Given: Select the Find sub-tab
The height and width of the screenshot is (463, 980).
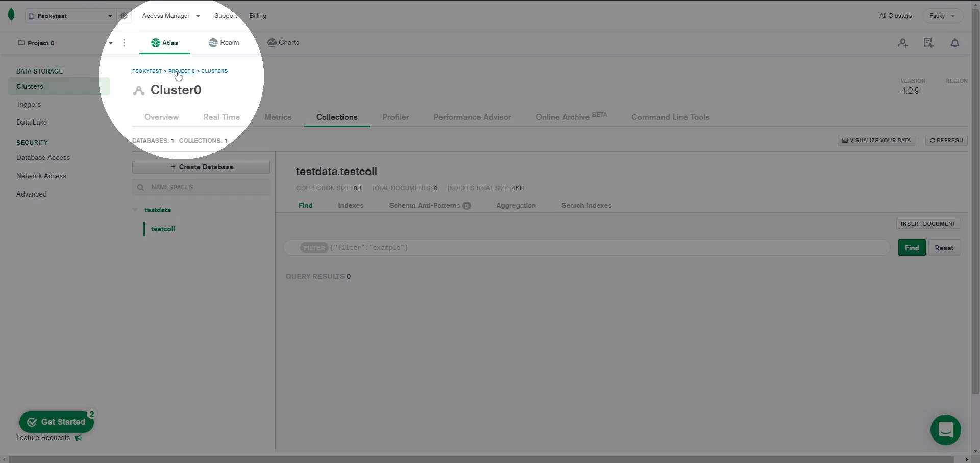Looking at the screenshot, I should 306,205.
